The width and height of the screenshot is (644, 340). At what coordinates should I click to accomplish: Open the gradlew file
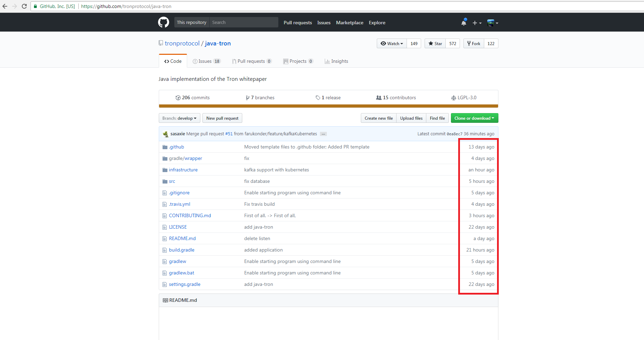point(177,262)
